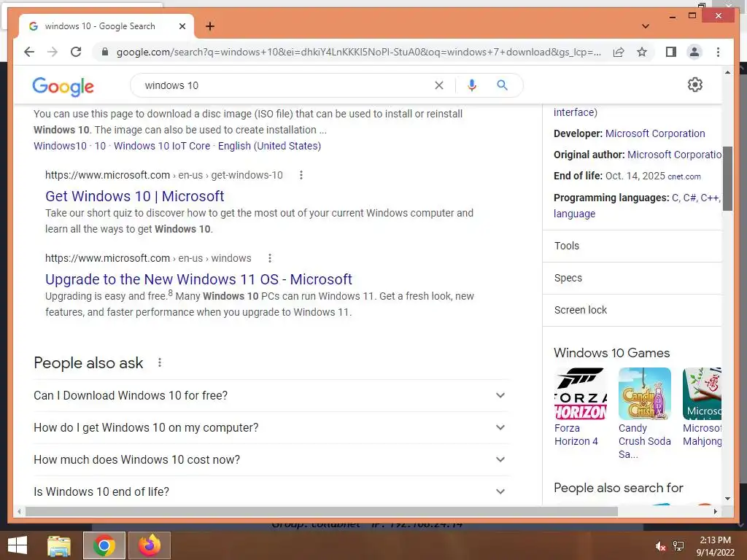This screenshot has width=747, height=560.
Task: Click the vertical scrollbar thumb
Action: click(x=727, y=179)
